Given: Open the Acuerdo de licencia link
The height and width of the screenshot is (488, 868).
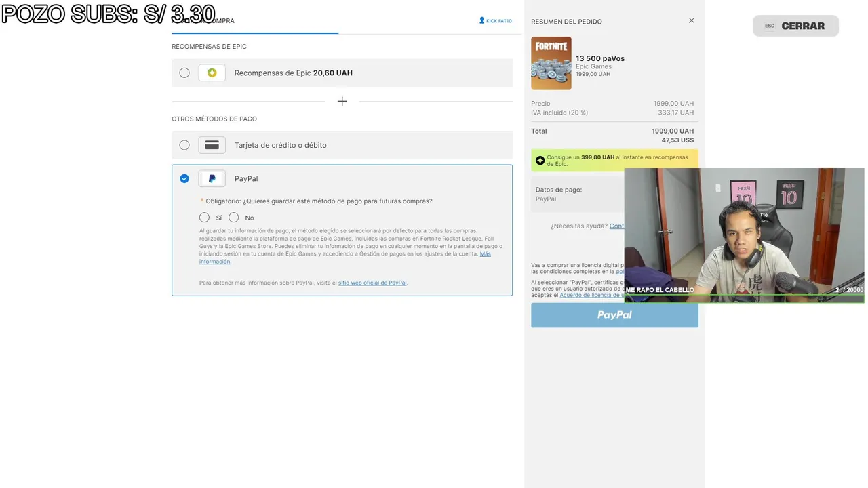Looking at the screenshot, I should 592,295.
